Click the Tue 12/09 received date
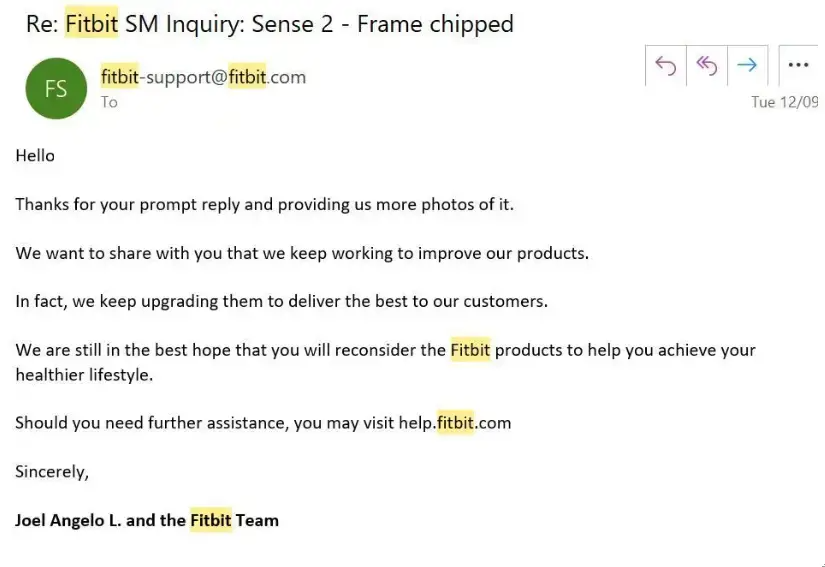 point(784,102)
